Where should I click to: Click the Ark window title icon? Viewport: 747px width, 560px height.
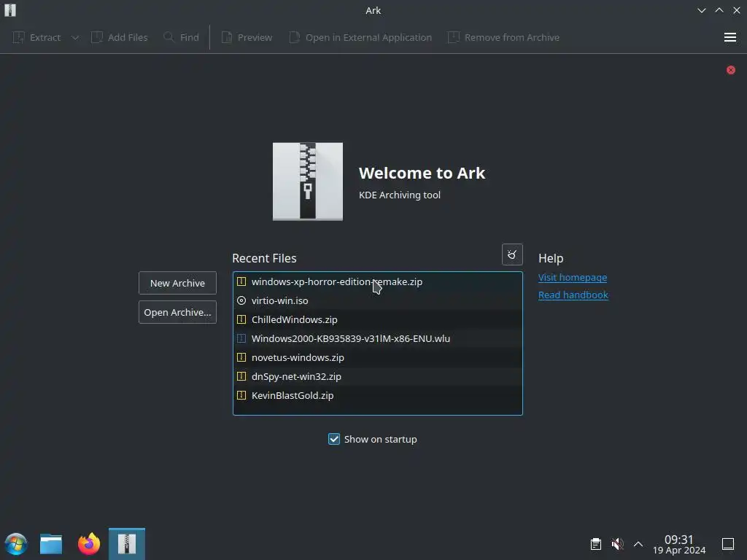pyautogui.click(x=10, y=10)
